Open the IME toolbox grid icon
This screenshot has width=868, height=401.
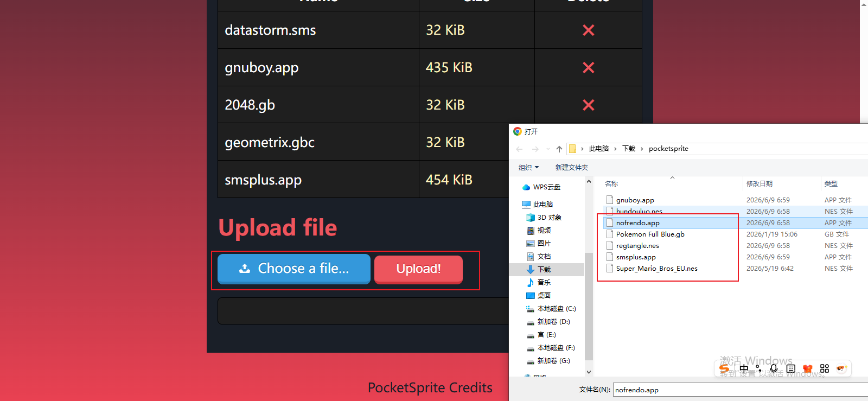click(825, 369)
